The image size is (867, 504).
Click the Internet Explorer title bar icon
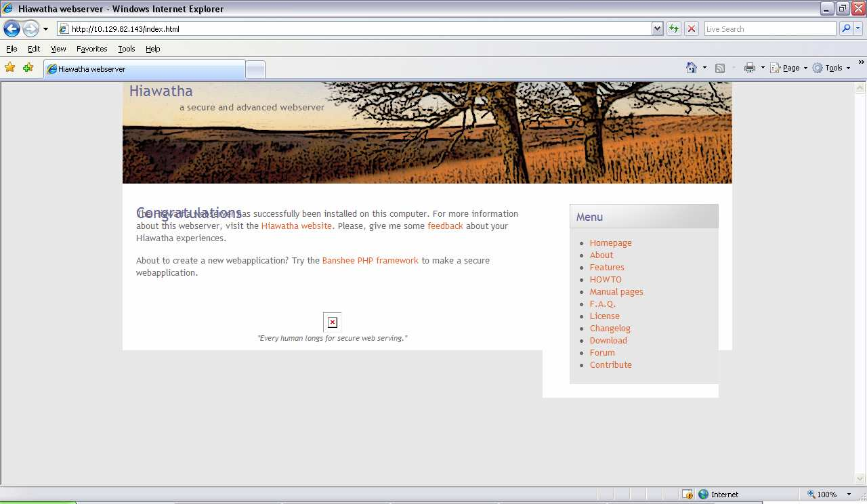[x=8, y=9]
